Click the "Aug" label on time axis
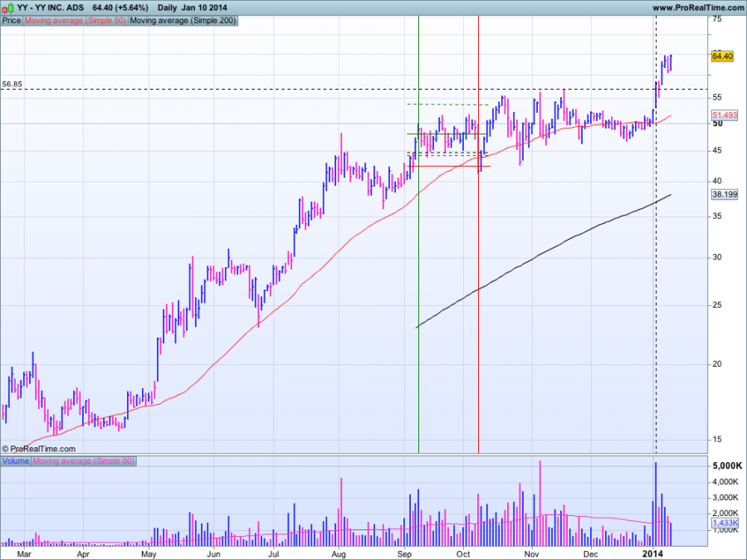 [x=339, y=554]
